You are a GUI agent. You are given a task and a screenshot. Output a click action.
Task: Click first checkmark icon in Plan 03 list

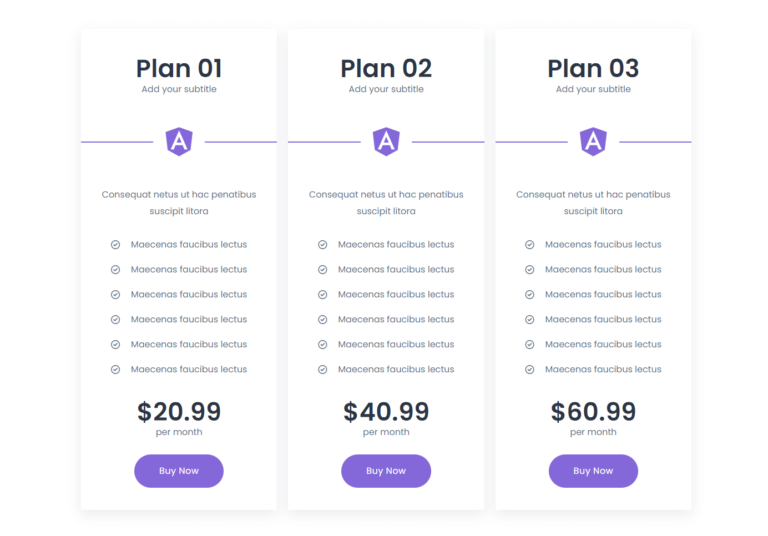[529, 244]
